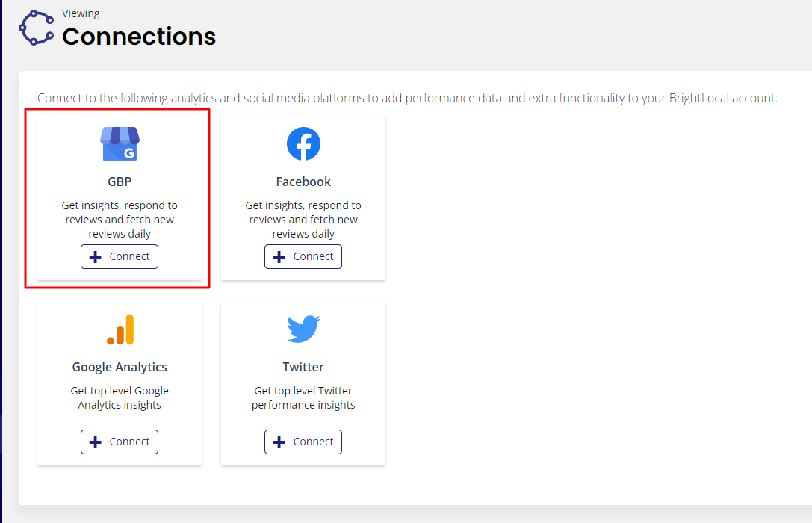Viewport: 812px width, 523px height.
Task: Click plus icon on Google Analytics Connect
Action: (x=96, y=442)
